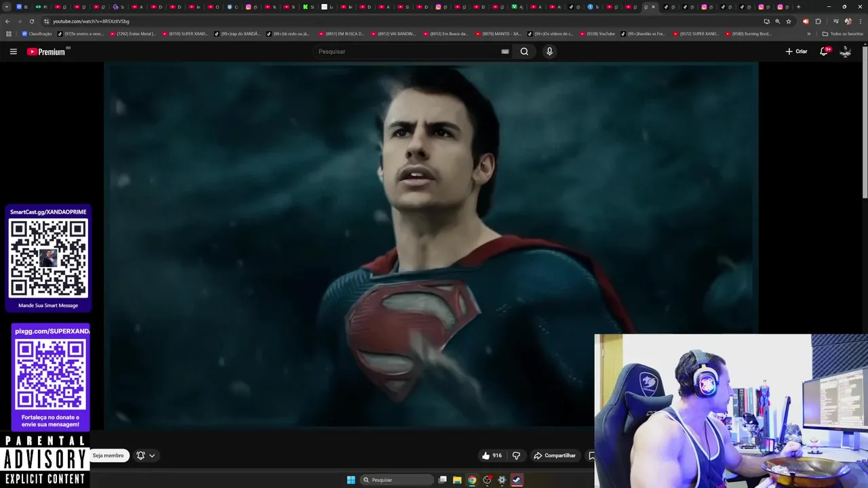Dislike the video with thumbs down
Screen dimensions: 868x488
(516, 455)
